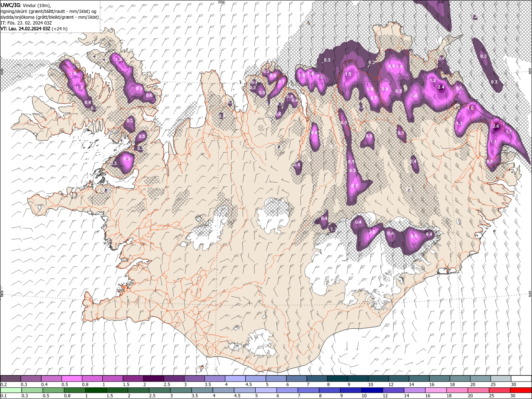This screenshot has height=399, width=532.
Task: Select the "slydda/snjókoma" legend description line
Action: pos(50,17)
